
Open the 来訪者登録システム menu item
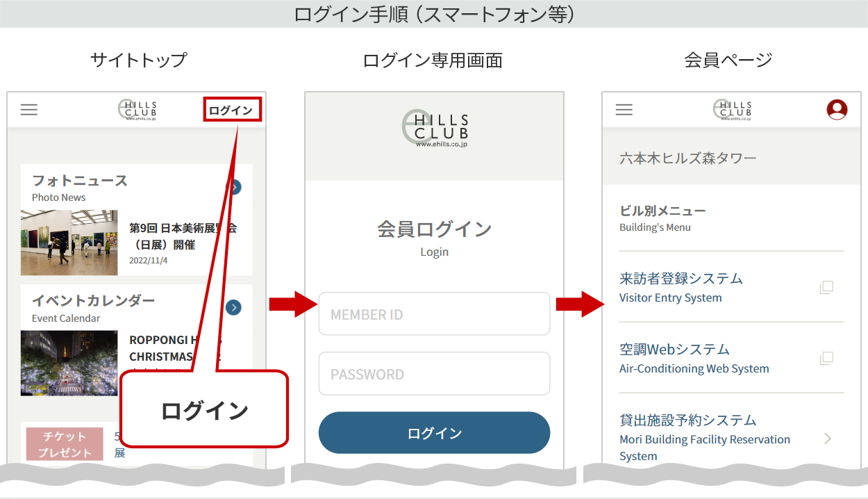tap(681, 287)
